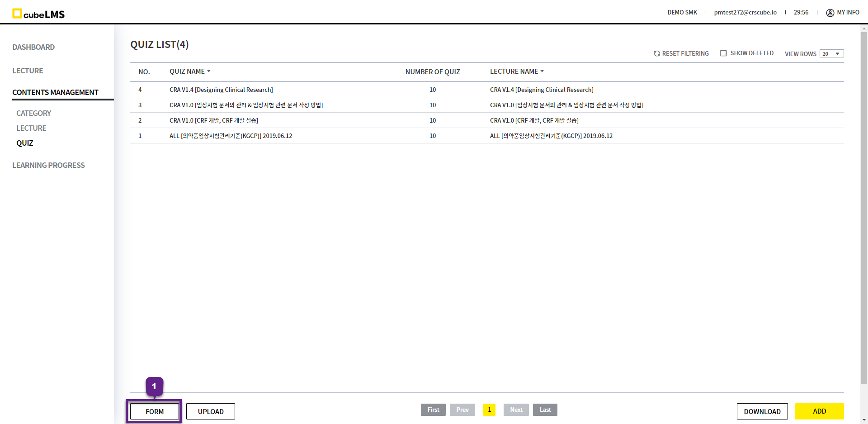The width and height of the screenshot is (868, 424).
Task: Open the View Rows dropdown
Action: coord(831,54)
